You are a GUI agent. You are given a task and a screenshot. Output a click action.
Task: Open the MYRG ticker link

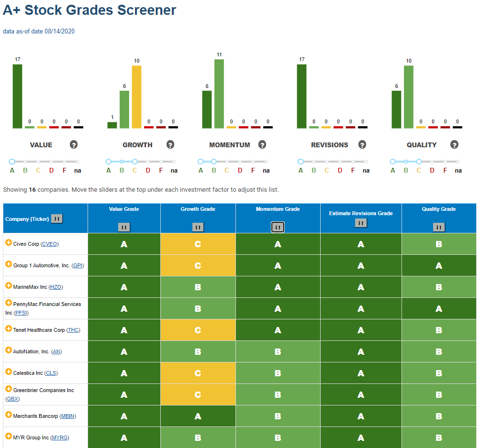(60, 437)
